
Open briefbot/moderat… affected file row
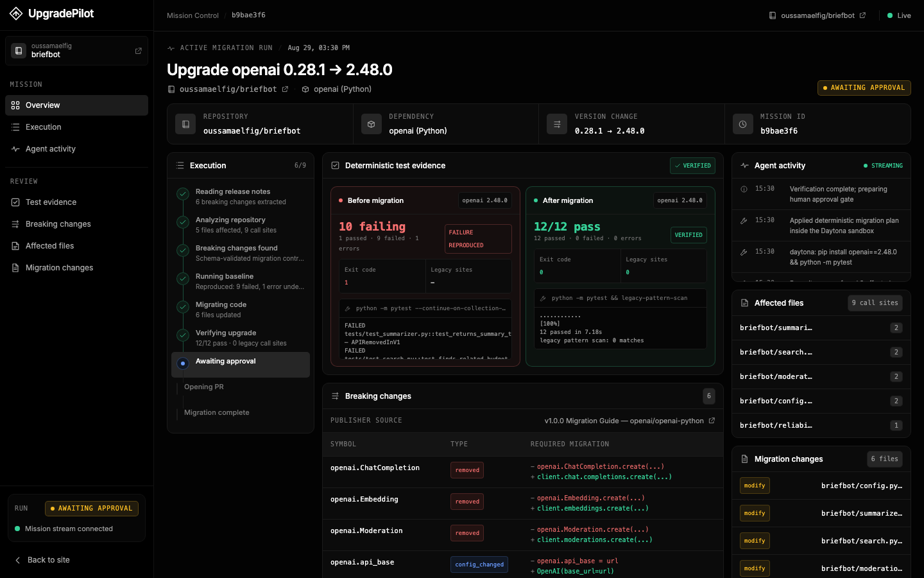(x=821, y=377)
